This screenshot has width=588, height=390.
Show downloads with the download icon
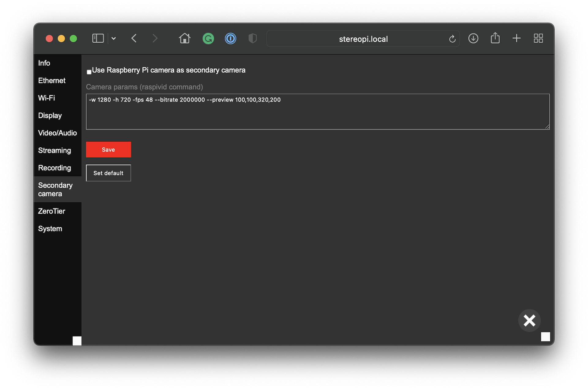pyautogui.click(x=473, y=38)
